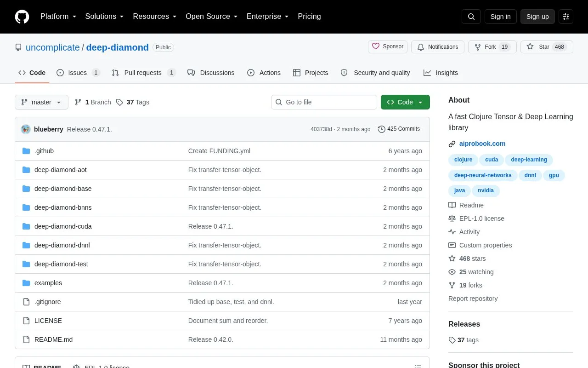Open the appearance settings icon button
Viewport: 588px width, 368px height.
point(566,17)
